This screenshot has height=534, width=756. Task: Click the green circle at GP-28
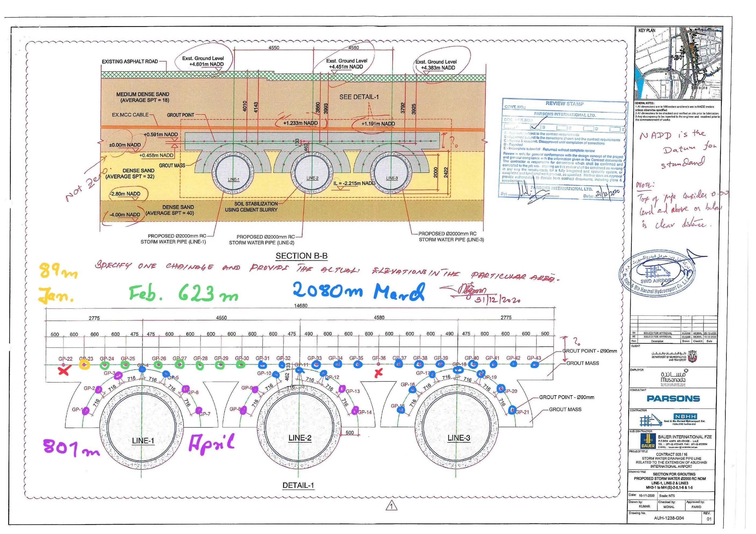pyautogui.click(x=199, y=365)
